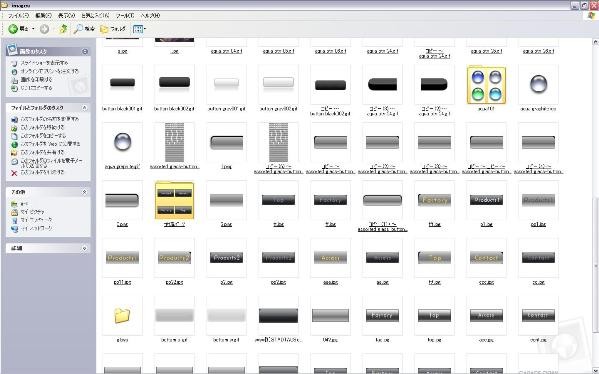Select the plain yellow folder icon
The width and height of the screenshot is (599, 374).
[122, 315]
